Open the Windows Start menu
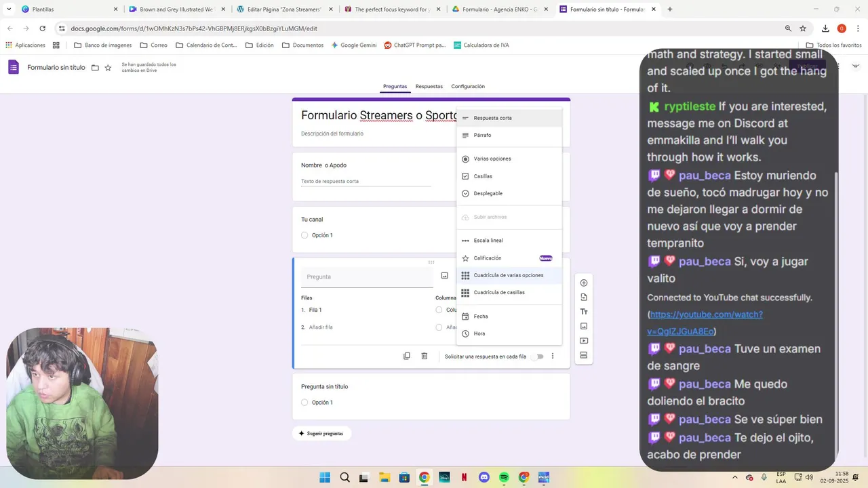 click(325, 477)
